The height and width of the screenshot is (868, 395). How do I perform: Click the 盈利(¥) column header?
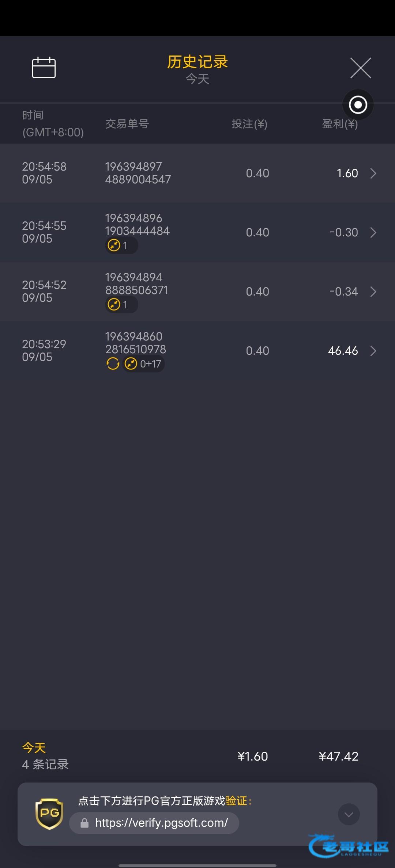click(x=340, y=124)
